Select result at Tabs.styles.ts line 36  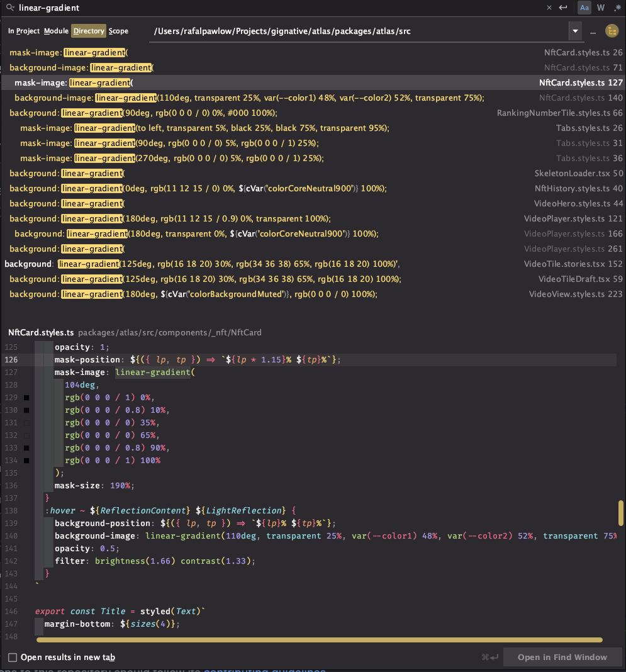tap(313, 158)
